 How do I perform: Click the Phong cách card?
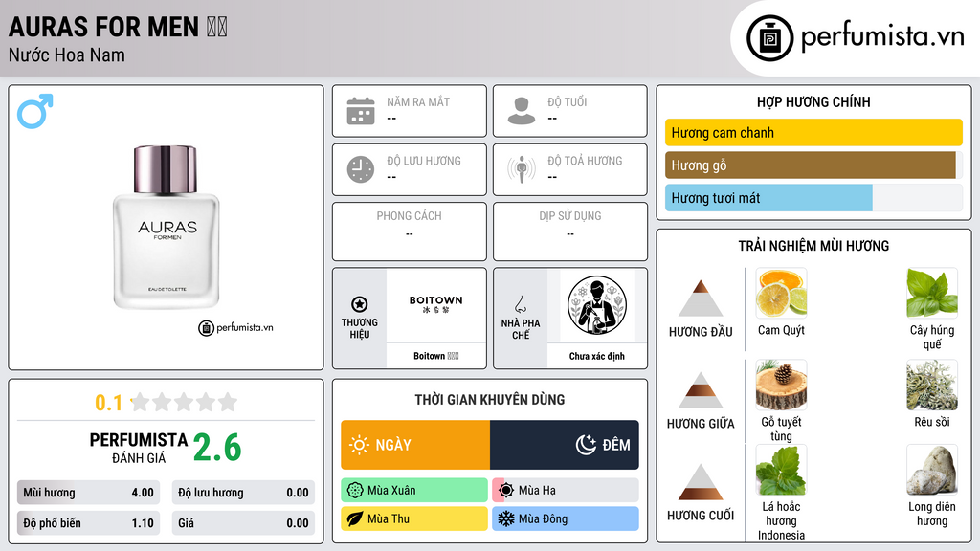[410, 231]
